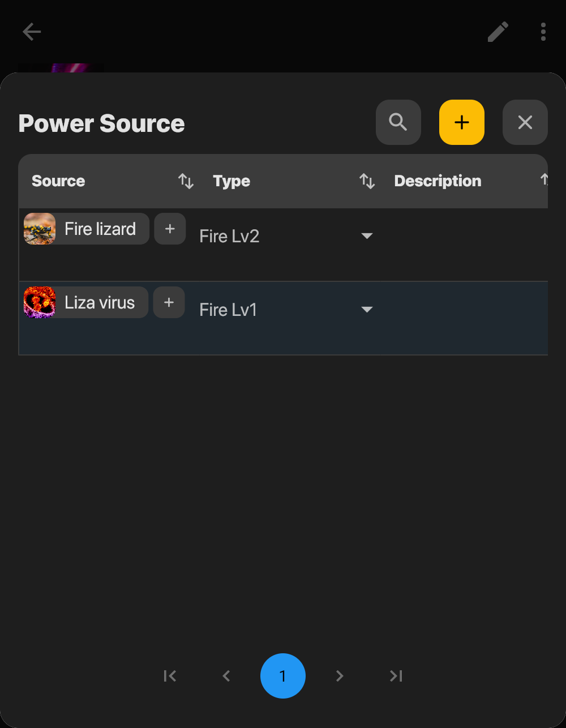Click the Fire lizard thumbnail image
The width and height of the screenshot is (566, 728).
40,229
